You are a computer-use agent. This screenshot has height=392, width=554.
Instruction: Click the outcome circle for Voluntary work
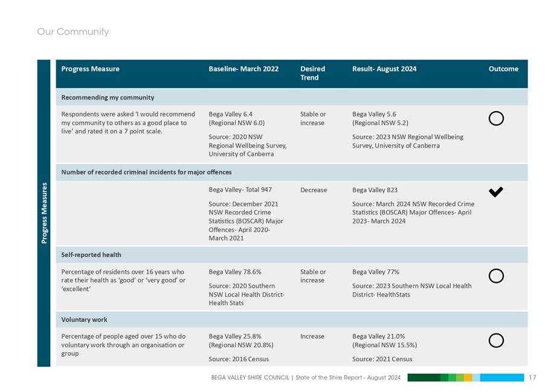[x=496, y=341]
